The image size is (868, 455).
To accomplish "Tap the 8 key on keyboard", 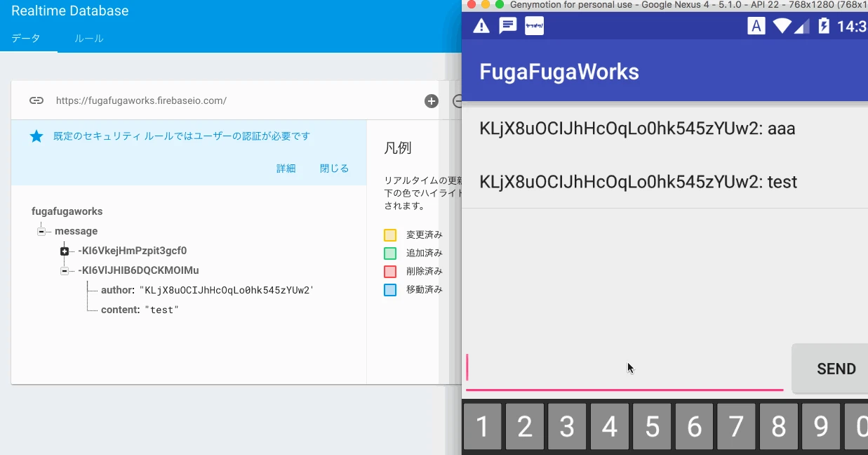I will coord(779,427).
